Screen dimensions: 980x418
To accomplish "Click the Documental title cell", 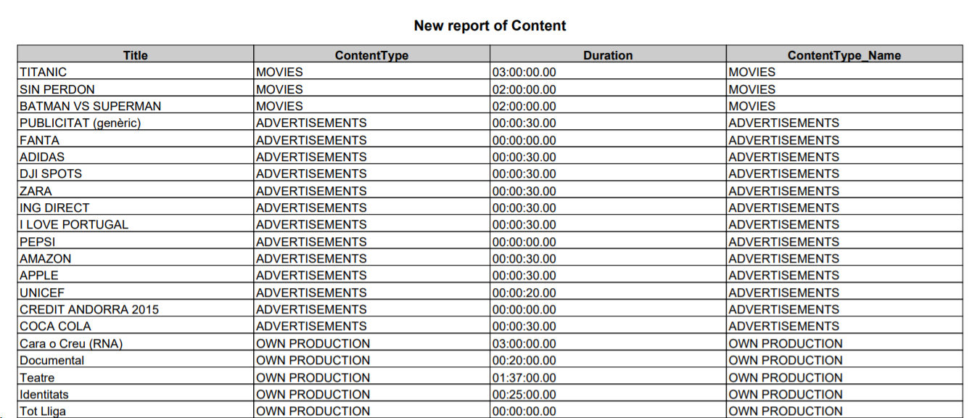I will [x=52, y=360].
